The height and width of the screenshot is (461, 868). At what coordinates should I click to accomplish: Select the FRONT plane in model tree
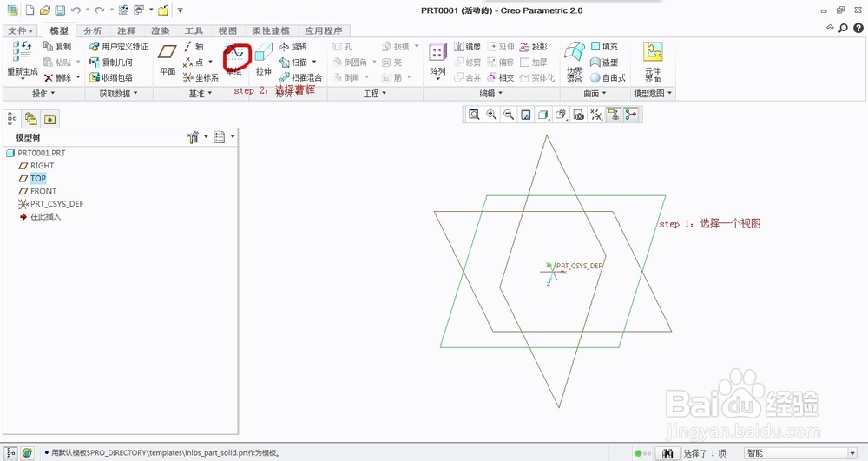43,191
